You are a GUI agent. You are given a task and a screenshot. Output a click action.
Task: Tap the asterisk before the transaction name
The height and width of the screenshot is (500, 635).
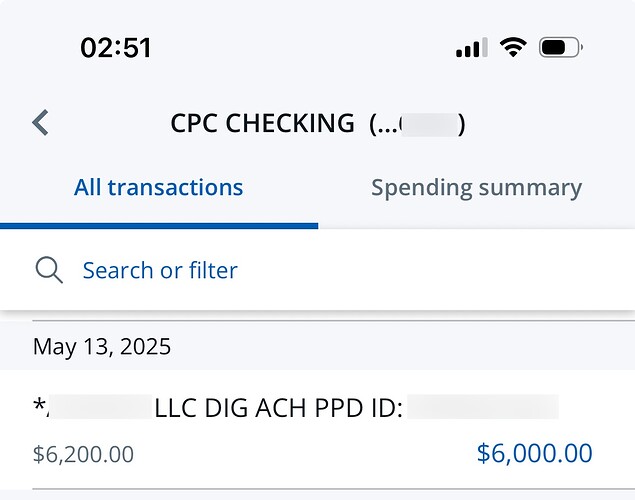coord(39,404)
